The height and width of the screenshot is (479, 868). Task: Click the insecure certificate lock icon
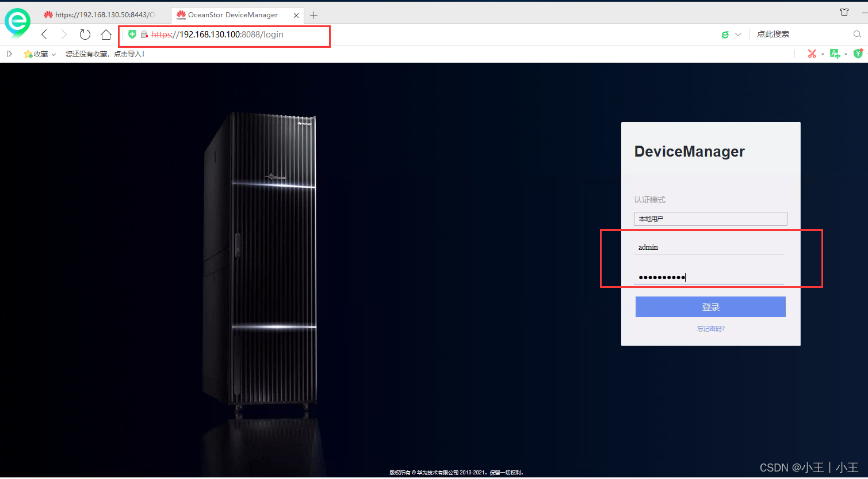(x=144, y=35)
